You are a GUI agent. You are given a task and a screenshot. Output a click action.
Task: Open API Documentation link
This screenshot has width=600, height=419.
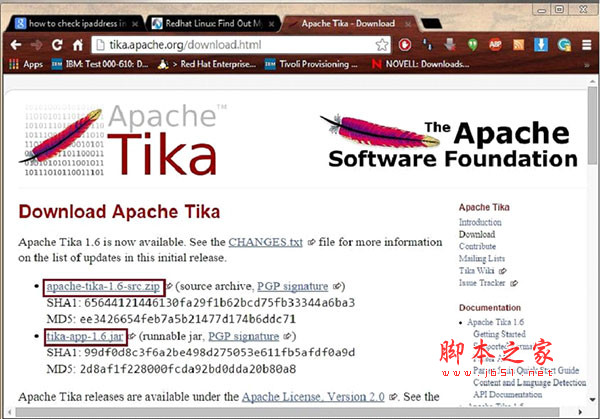[507, 395]
